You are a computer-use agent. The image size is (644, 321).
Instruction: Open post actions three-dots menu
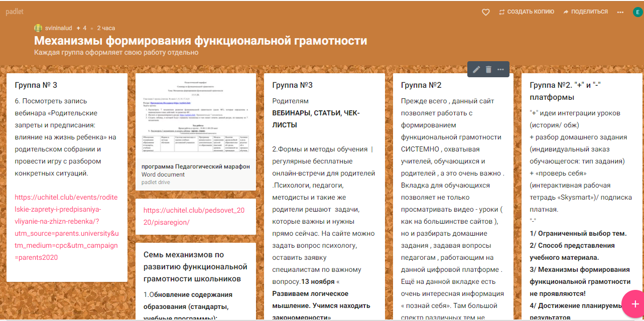tap(500, 69)
